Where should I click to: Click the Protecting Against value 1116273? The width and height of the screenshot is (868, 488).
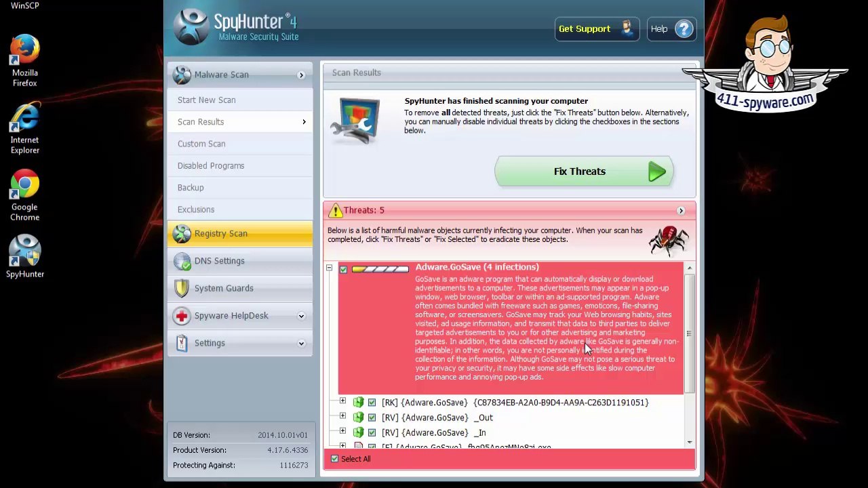coord(294,465)
